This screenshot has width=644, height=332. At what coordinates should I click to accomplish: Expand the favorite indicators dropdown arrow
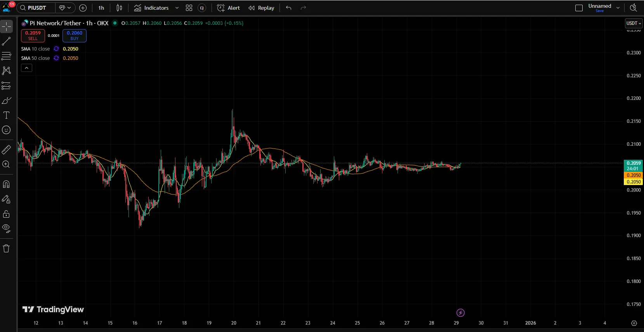pos(177,8)
